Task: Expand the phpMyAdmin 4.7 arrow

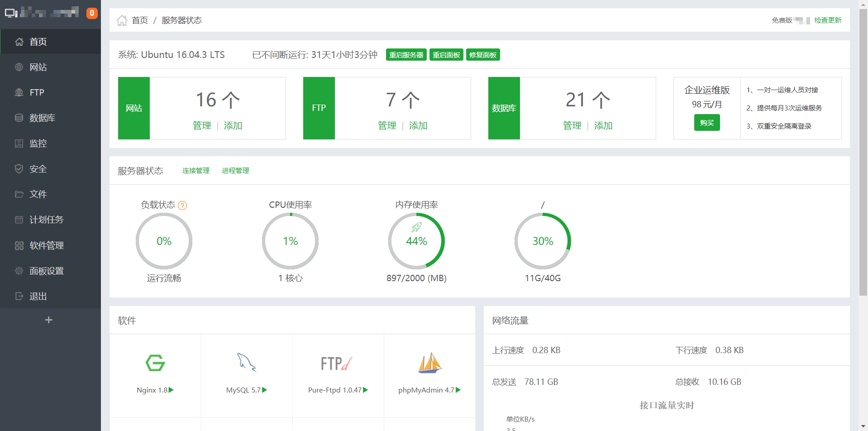Action: click(x=458, y=390)
